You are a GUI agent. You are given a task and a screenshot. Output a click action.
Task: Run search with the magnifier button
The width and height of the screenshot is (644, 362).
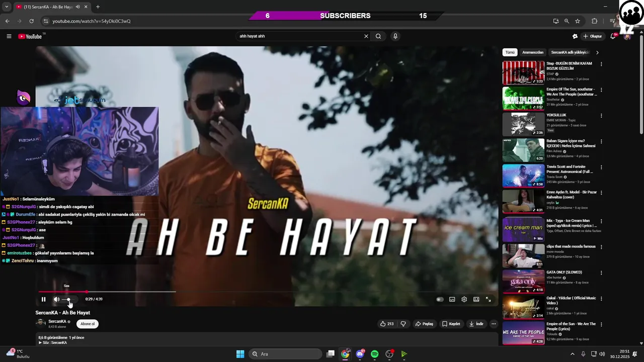pyautogui.click(x=378, y=36)
